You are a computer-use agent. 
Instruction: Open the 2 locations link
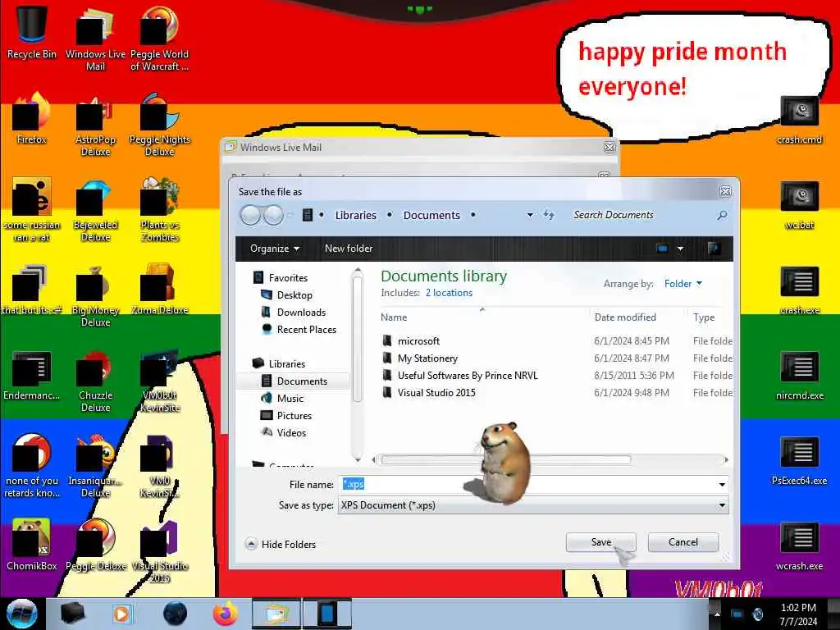tap(449, 293)
